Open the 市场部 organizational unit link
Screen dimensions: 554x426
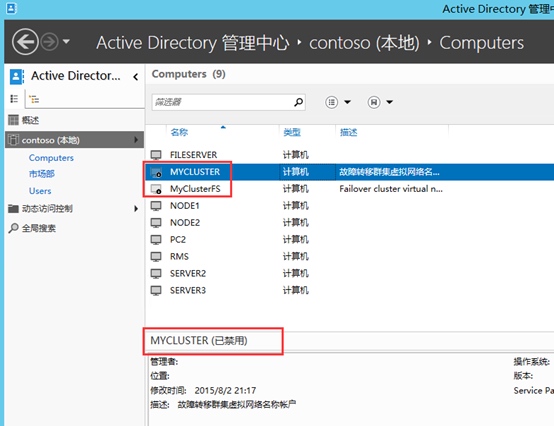tap(42, 174)
